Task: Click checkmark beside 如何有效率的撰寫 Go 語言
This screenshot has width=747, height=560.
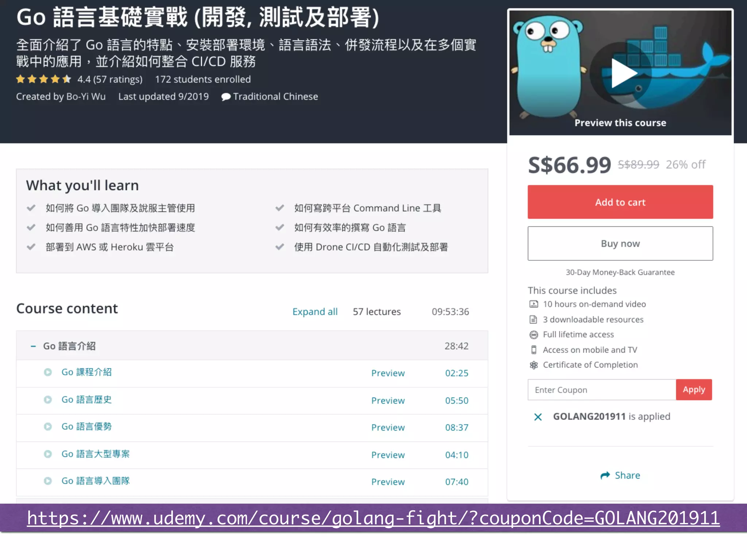Action: point(280,227)
